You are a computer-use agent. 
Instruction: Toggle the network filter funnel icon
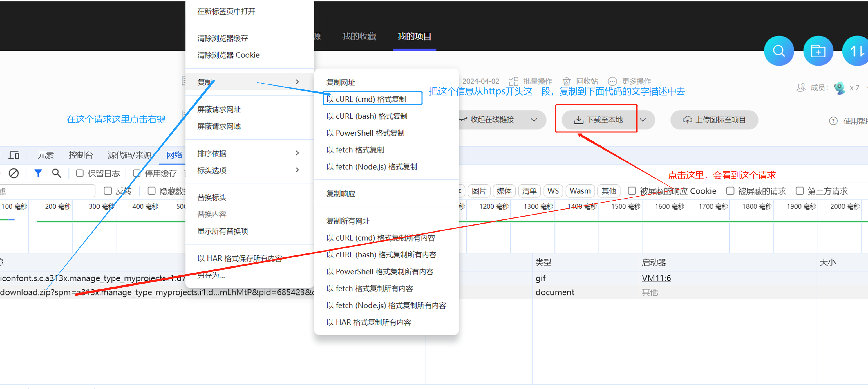pos(38,173)
